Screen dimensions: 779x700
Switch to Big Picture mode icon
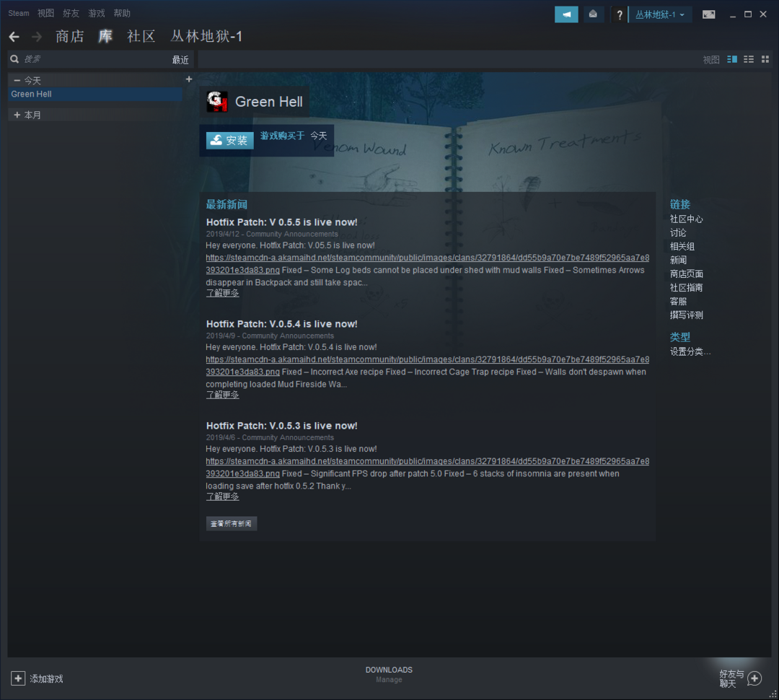(709, 14)
